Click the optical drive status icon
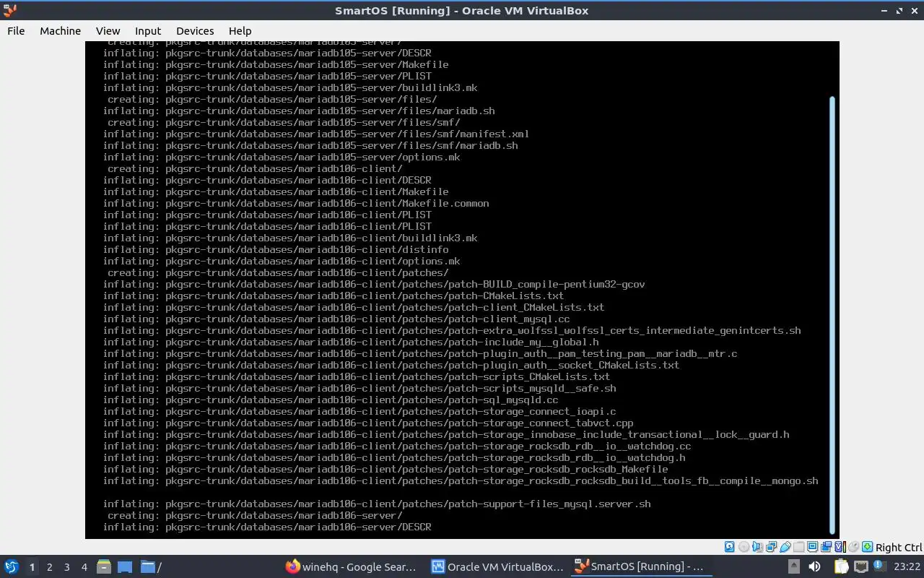The height and width of the screenshot is (578, 924). [744, 547]
